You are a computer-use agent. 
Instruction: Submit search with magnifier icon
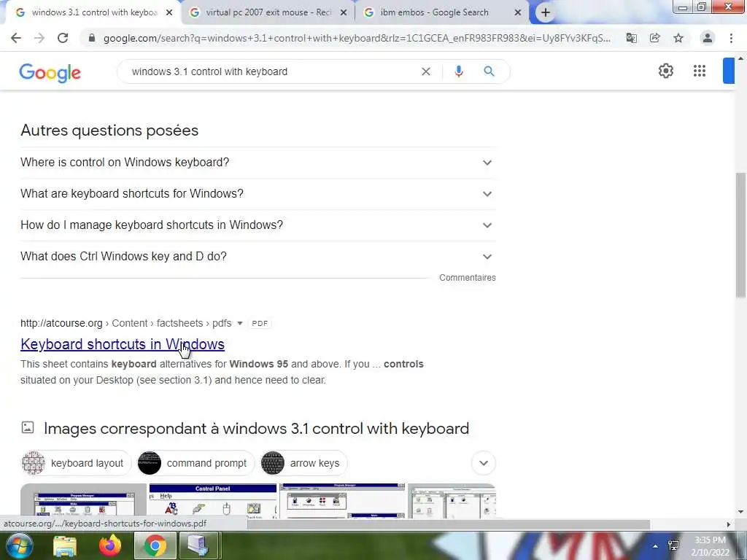click(489, 71)
